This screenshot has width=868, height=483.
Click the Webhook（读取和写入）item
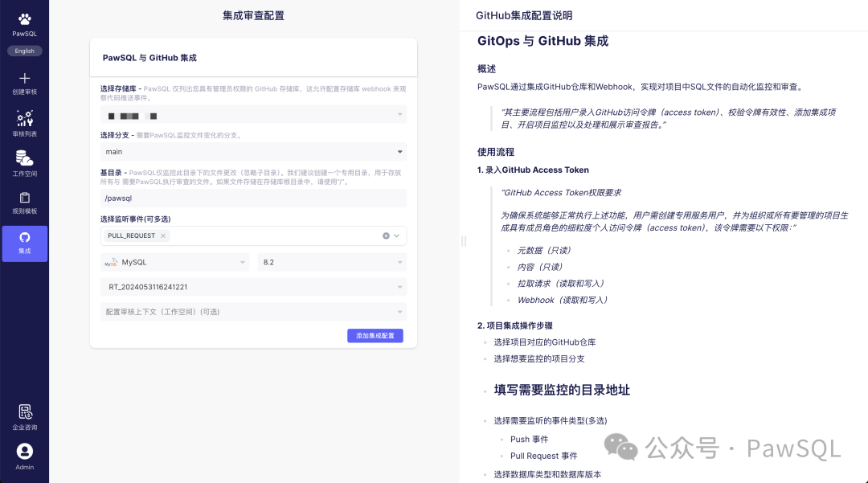point(563,300)
